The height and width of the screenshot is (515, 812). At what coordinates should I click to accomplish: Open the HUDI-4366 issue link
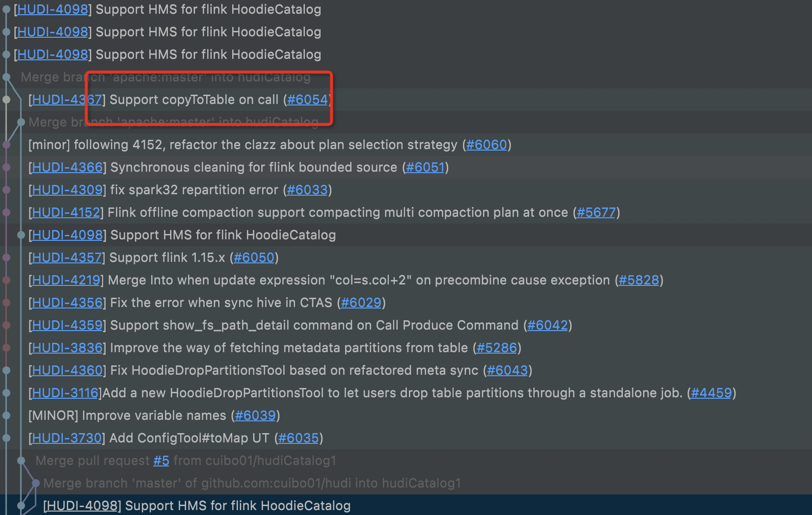(67, 167)
